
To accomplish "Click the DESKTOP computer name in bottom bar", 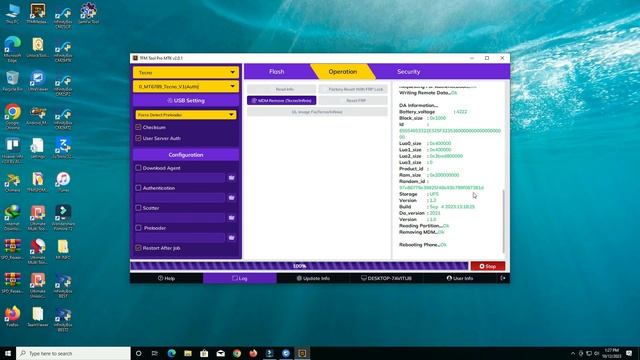I will click(x=386, y=278).
